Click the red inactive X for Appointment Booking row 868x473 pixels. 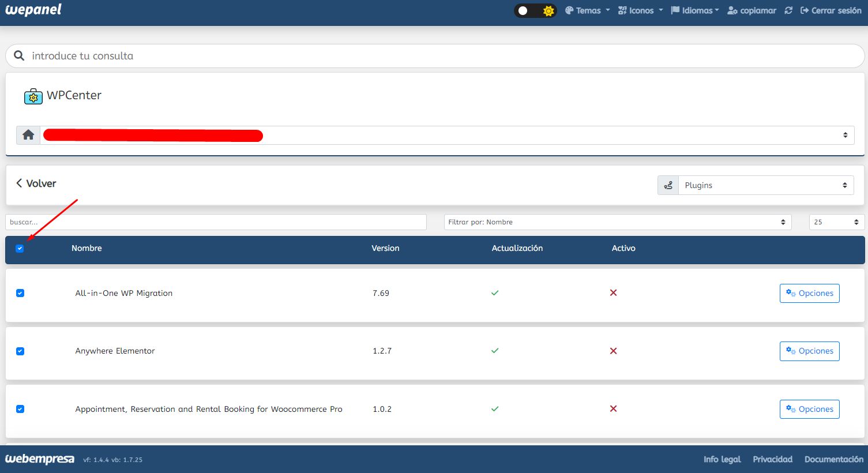[x=613, y=409]
